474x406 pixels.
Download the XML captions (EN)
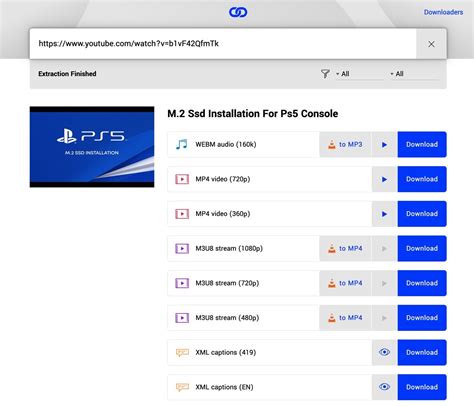point(422,387)
